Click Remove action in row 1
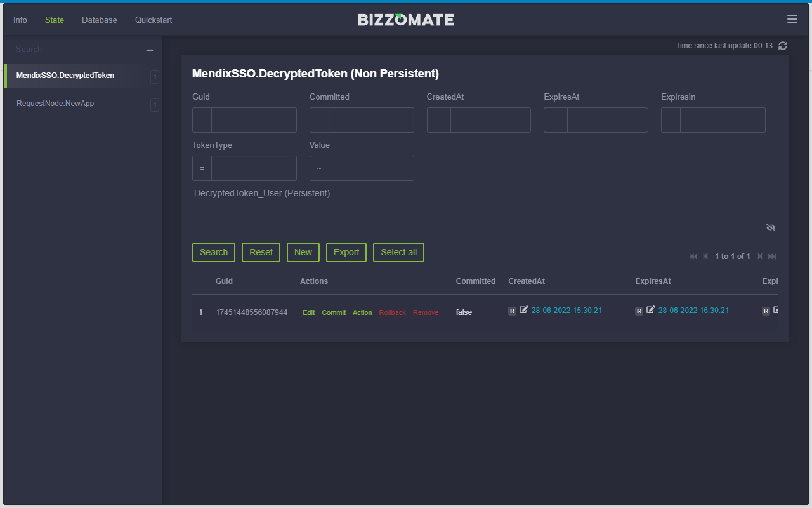Viewport: 812px width, 508px height. pyautogui.click(x=426, y=312)
